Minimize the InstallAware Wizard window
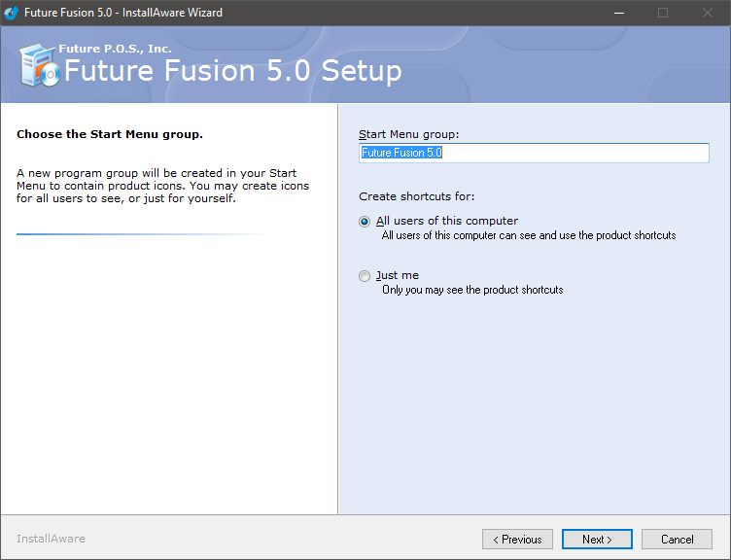 point(618,13)
